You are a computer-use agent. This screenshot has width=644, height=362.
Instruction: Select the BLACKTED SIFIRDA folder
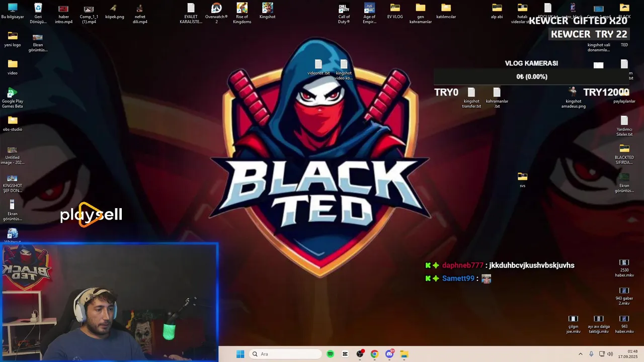tap(624, 154)
